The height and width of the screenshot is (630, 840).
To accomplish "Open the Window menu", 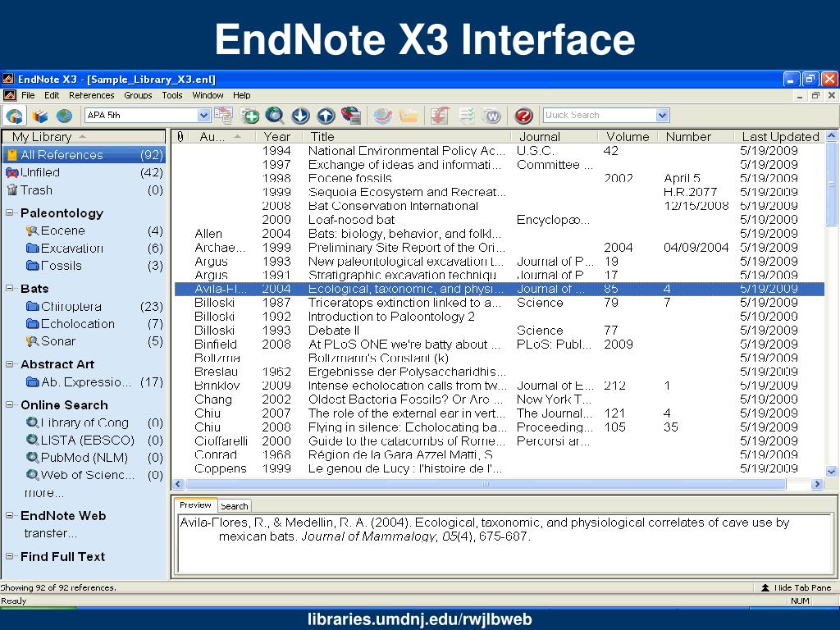I will tap(208, 95).
